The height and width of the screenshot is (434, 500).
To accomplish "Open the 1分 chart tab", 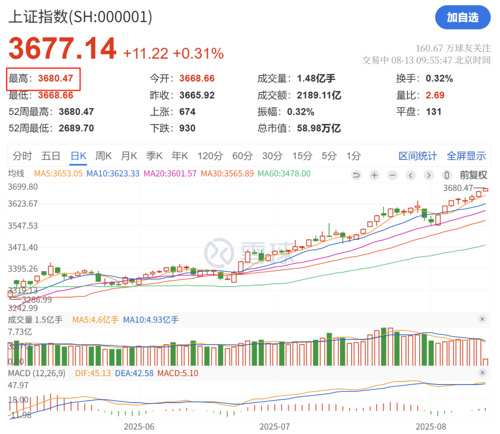I will 353,156.
